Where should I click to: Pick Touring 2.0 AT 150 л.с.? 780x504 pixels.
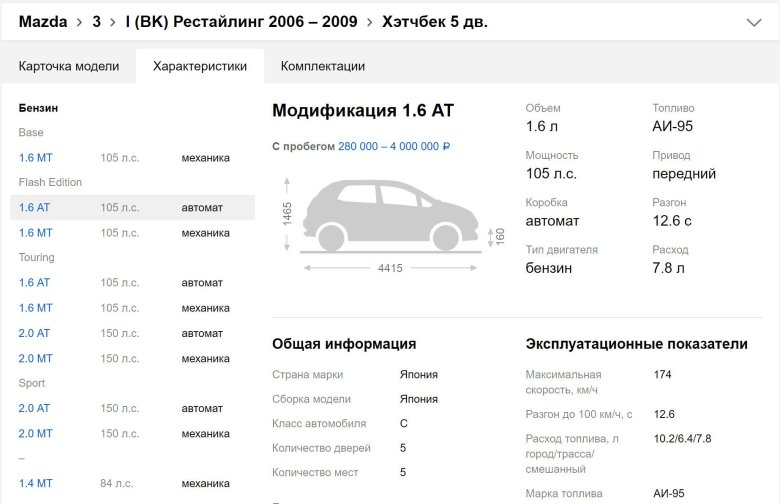click(x=34, y=333)
